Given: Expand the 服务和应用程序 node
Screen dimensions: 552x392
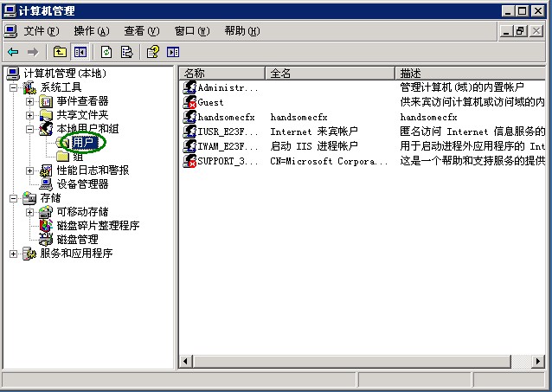Looking at the screenshot, I should click(13, 254).
